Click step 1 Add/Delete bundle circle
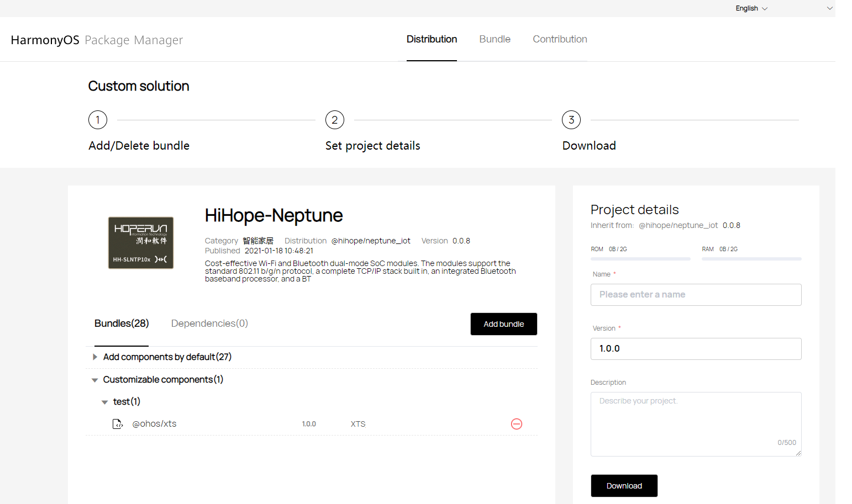852x504 pixels. [x=98, y=120]
